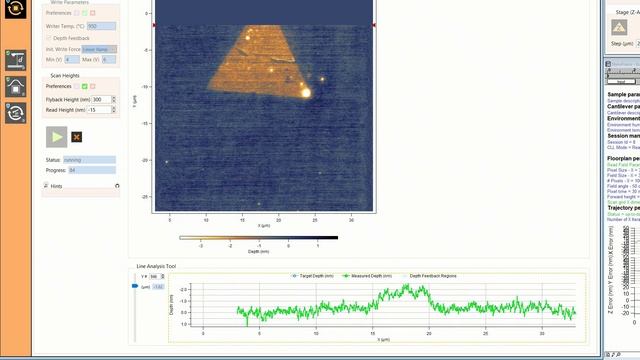Click the Read Height value field
This screenshot has width=640, height=360.
(x=99, y=110)
